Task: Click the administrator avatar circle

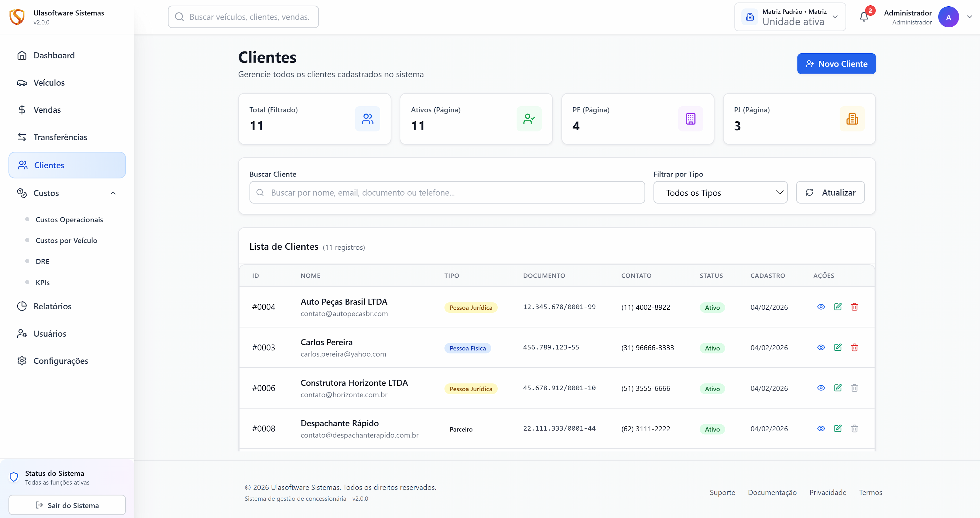Action: tap(948, 17)
